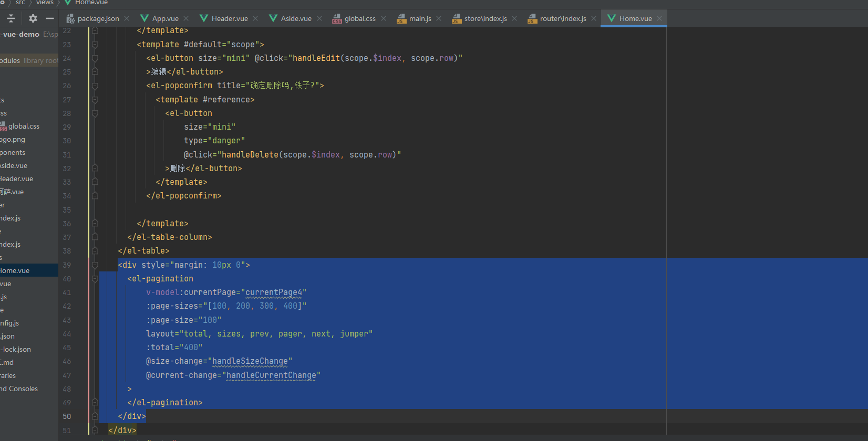Click the package.json tab file icon
Image resolution: width=868 pixels, height=441 pixels.
coord(70,18)
